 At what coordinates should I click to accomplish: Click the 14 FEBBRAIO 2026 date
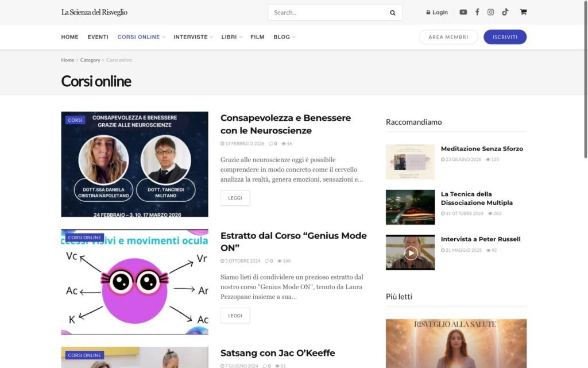coord(245,143)
